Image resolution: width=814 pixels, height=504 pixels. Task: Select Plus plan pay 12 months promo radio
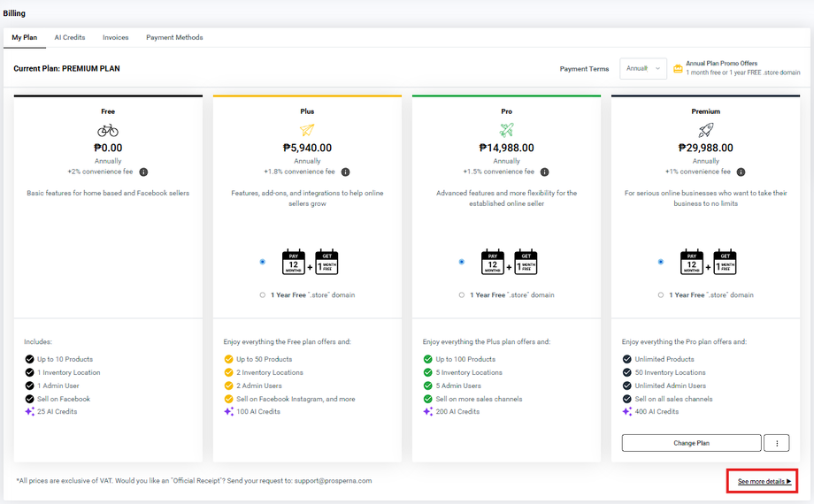(x=263, y=262)
